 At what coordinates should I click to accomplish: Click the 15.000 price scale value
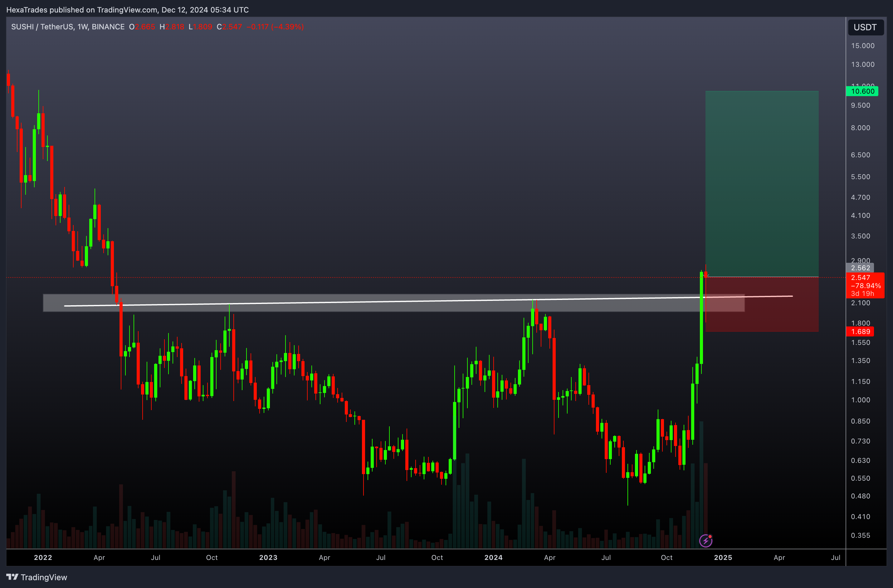point(863,46)
